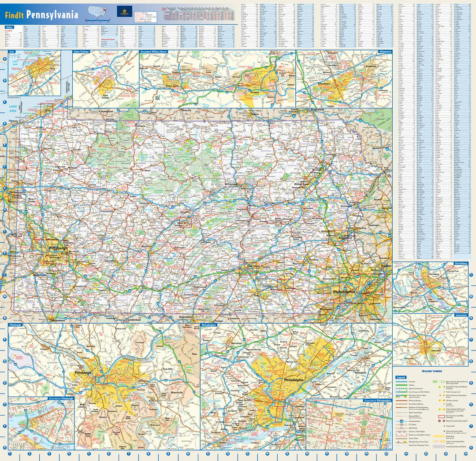
Task: Click the Interstate Route shield in the legend
Action: 401,421
